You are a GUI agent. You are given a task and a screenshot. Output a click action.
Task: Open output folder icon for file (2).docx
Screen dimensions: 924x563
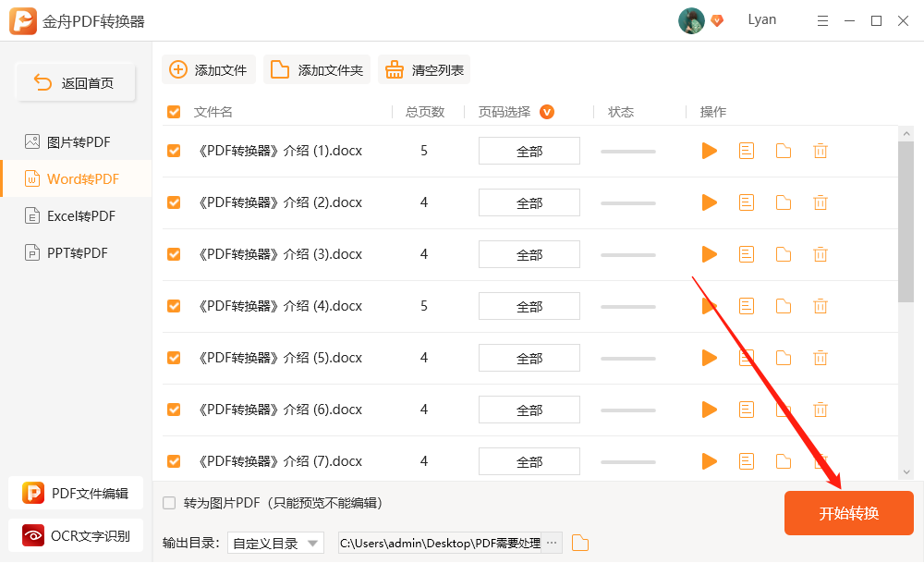(784, 202)
